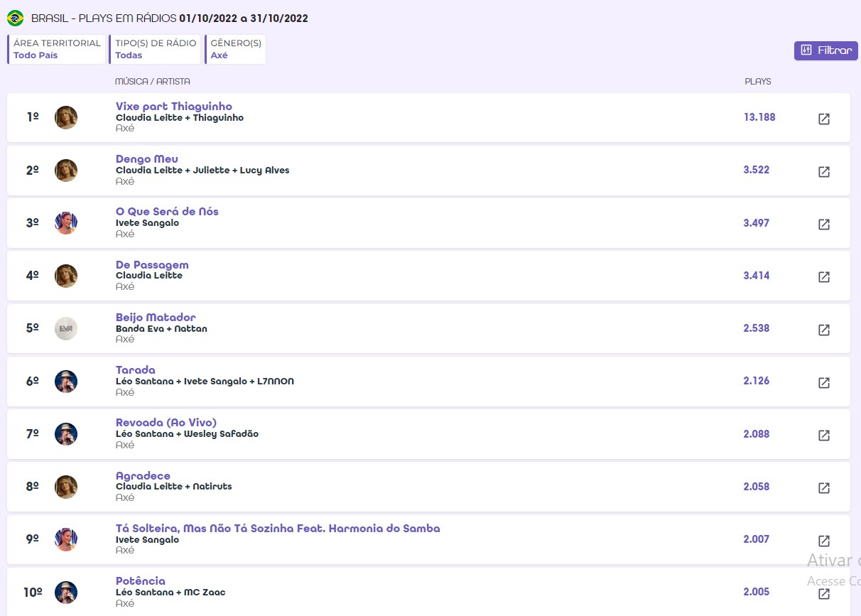The image size is (861, 616).
Task: Click Léo Santana avatar in Tarada row
Action: (x=66, y=381)
